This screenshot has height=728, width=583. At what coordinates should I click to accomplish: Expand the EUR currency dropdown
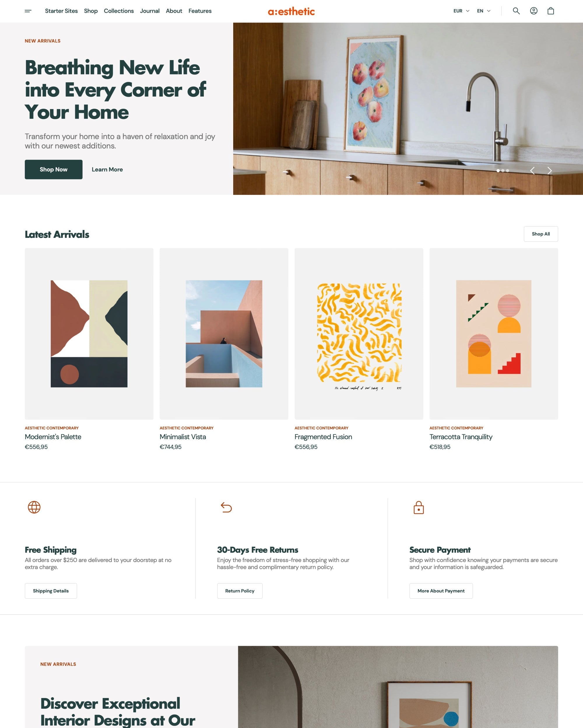461,11
